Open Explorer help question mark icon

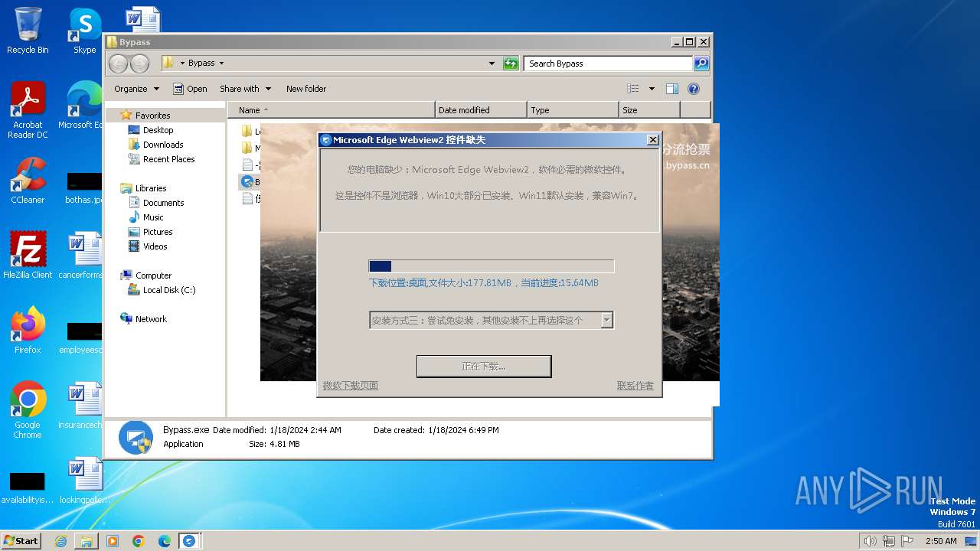click(694, 89)
